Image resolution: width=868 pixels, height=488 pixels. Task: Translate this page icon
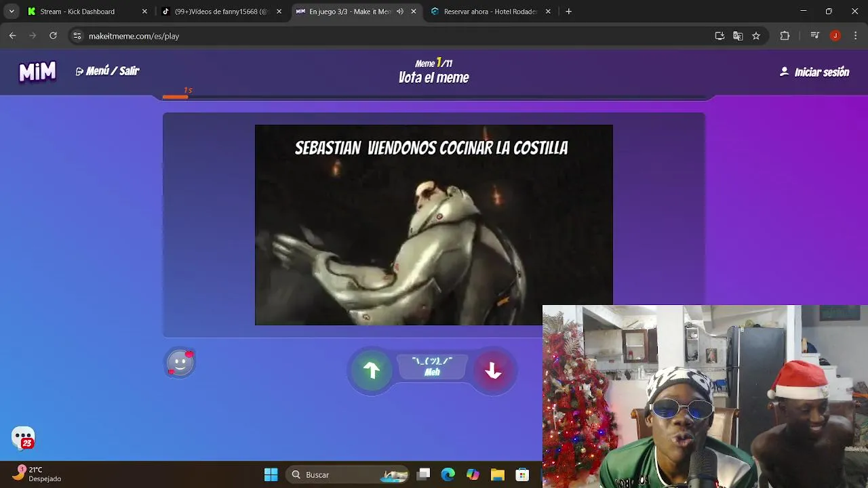[x=738, y=36]
